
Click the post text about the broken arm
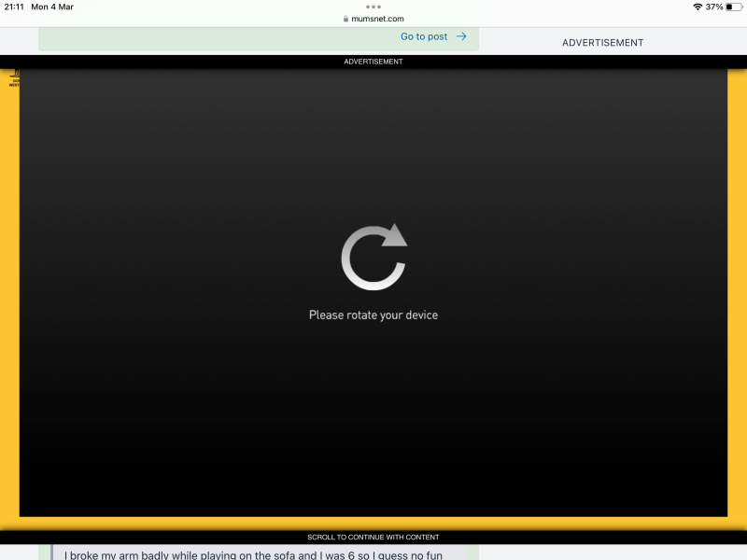[252, 553]
